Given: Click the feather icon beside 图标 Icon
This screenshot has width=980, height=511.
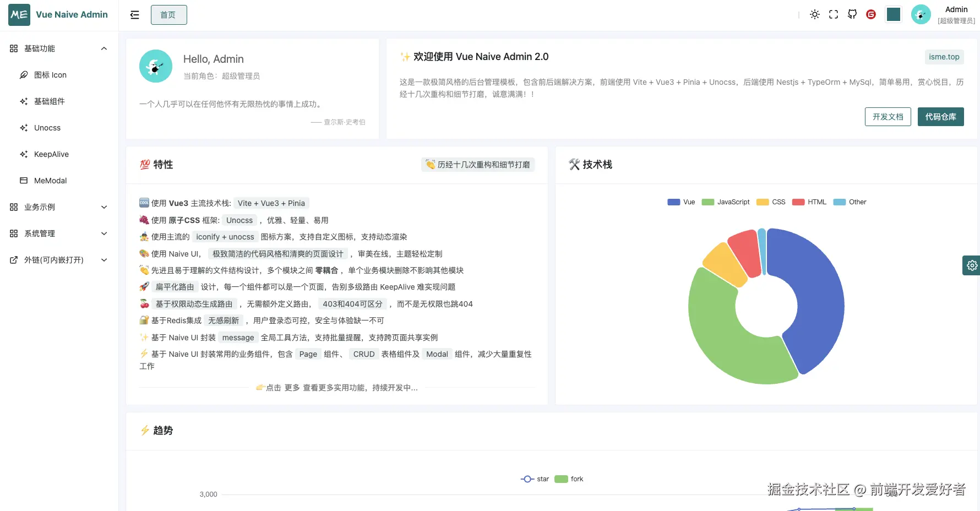Looking at the screenshot, I should click(24, 75).
